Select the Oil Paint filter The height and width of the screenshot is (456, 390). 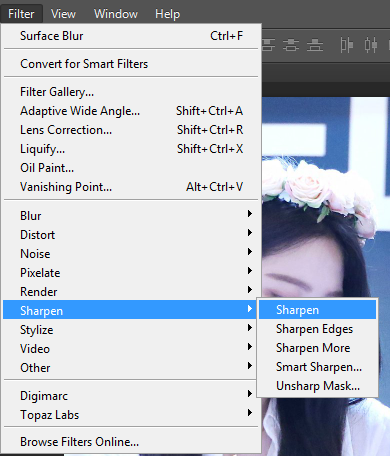click(x=131, y=168)
